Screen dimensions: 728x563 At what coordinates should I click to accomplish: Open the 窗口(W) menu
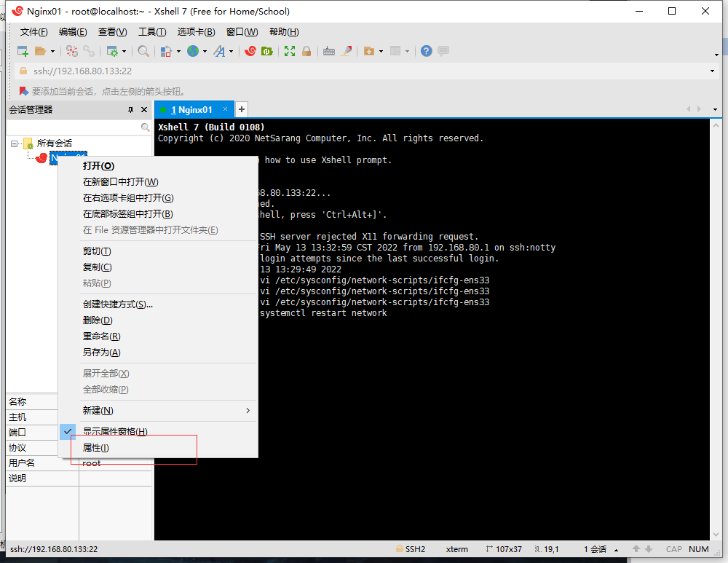pos(242,32)
